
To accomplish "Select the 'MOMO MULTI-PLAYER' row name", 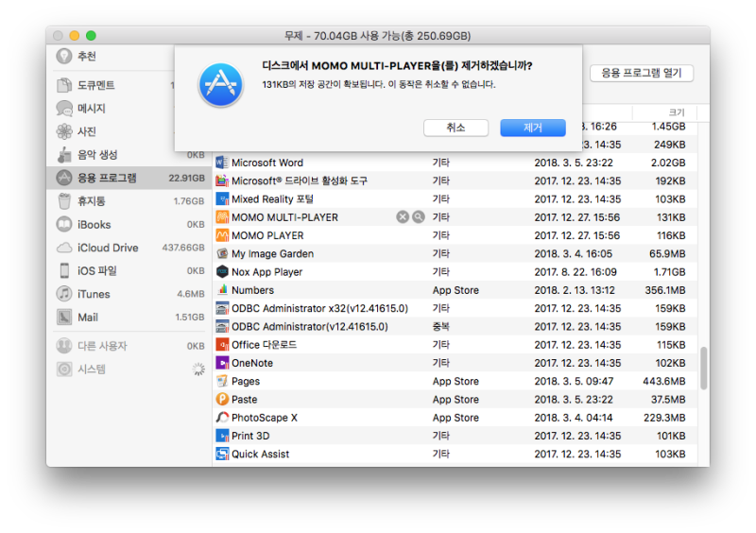I will 284,217.
